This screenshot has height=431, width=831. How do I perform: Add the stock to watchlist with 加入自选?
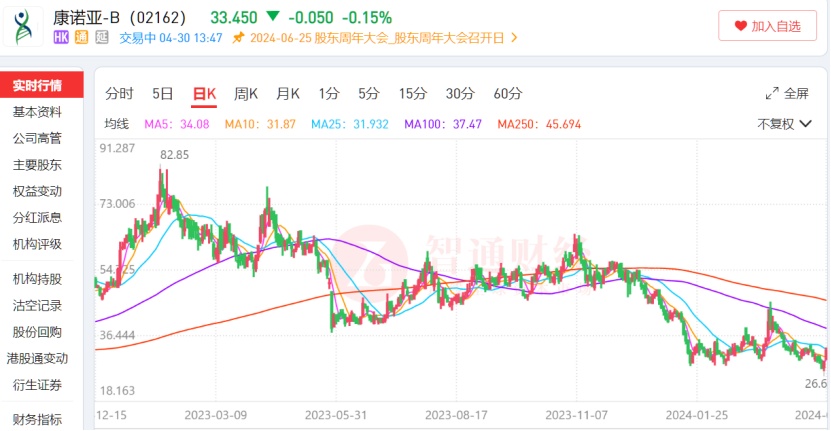(767, 26)
